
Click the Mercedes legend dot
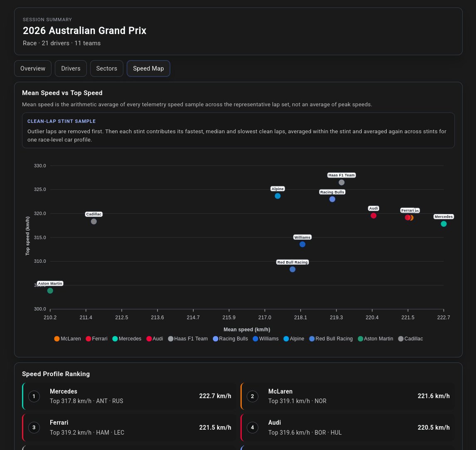(115, 339)
